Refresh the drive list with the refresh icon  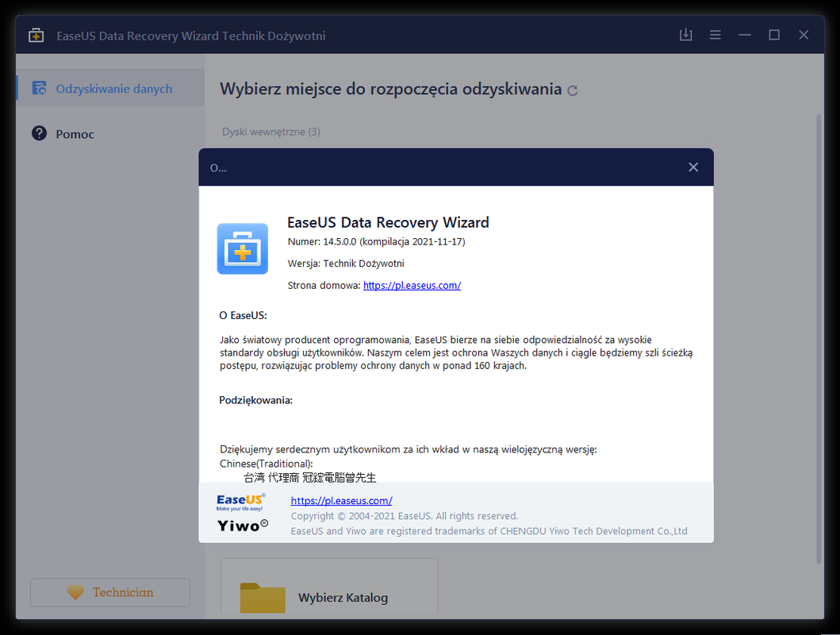[x=573, y=90]
